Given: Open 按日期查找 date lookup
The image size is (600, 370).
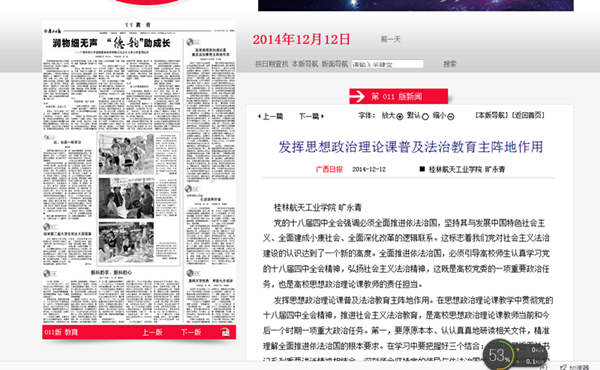Looking at the screenshot, I should click(x=272, y=64).
